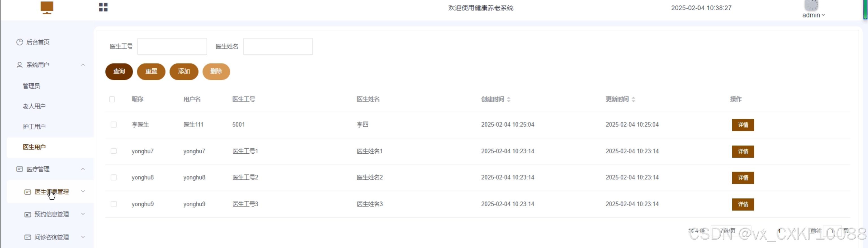This screenshot has width=868, height=248.
Task: Check the yonghu9 row checkbox
Action: coord(114,204)
